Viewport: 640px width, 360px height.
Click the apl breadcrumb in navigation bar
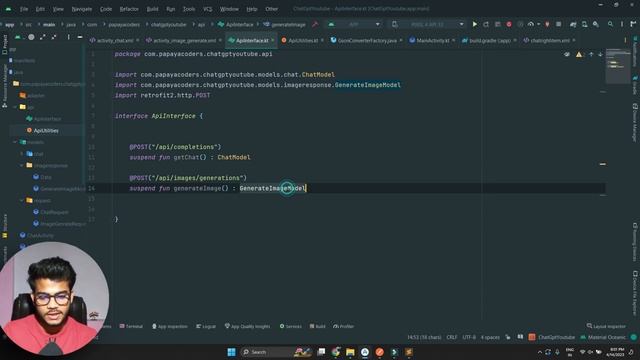pyautogui.click(x=201, y=24)
